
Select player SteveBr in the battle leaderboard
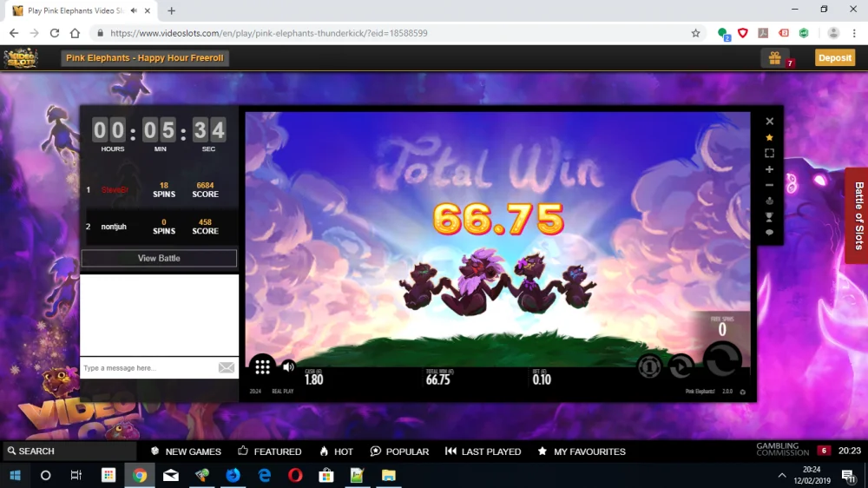(115, 190)
